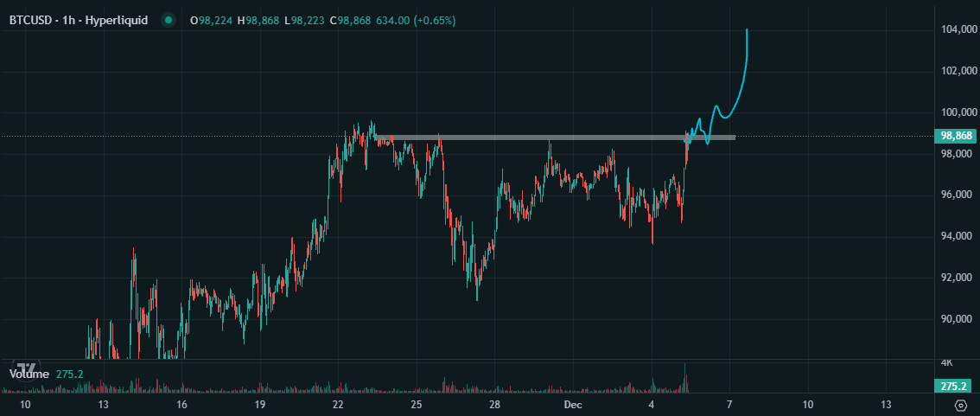The height and width of the screenshot is (416, 980).
Task: Click the 275.2 value beside Volume legend
Action: point(69,374)
